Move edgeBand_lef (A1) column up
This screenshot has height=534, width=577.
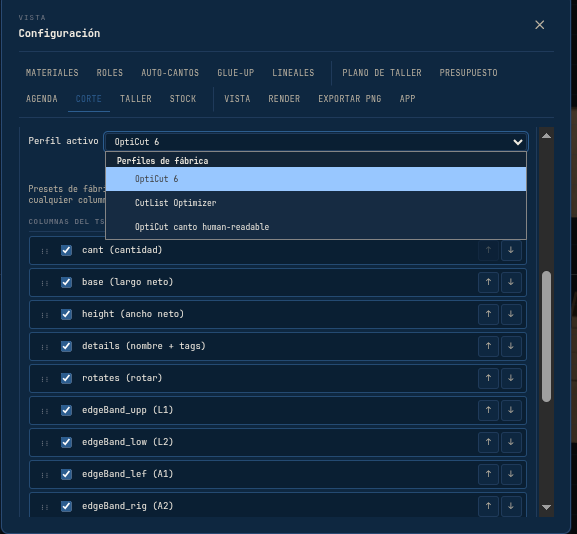(488, 474)
